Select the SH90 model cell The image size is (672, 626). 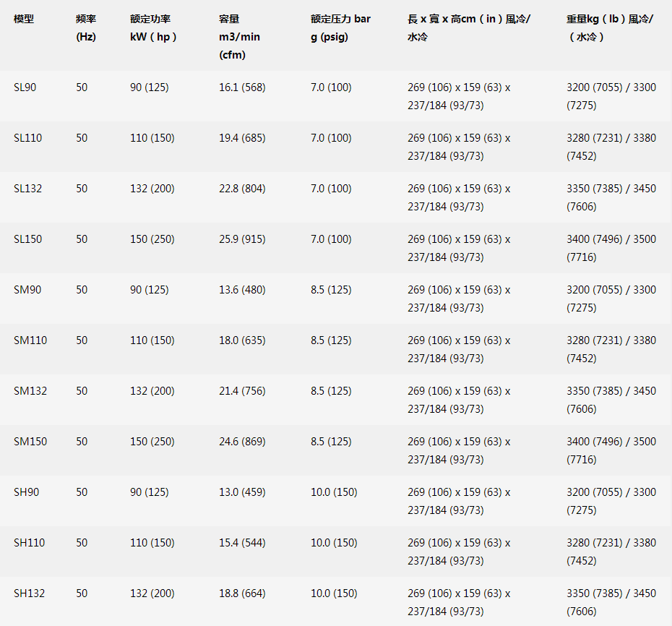click(27, 492)
